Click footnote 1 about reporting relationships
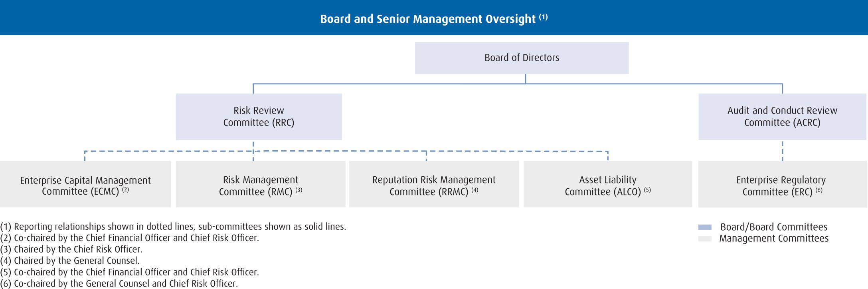 (173, 227)
